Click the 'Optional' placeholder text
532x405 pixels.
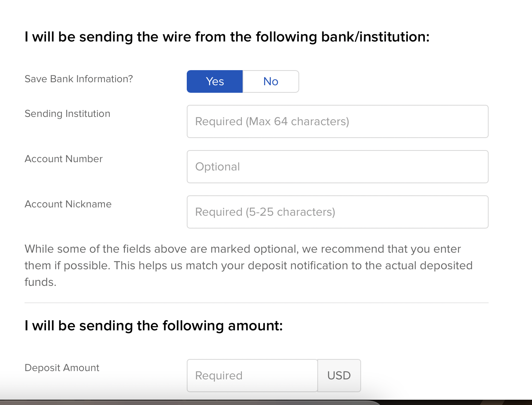click(217, 167)
